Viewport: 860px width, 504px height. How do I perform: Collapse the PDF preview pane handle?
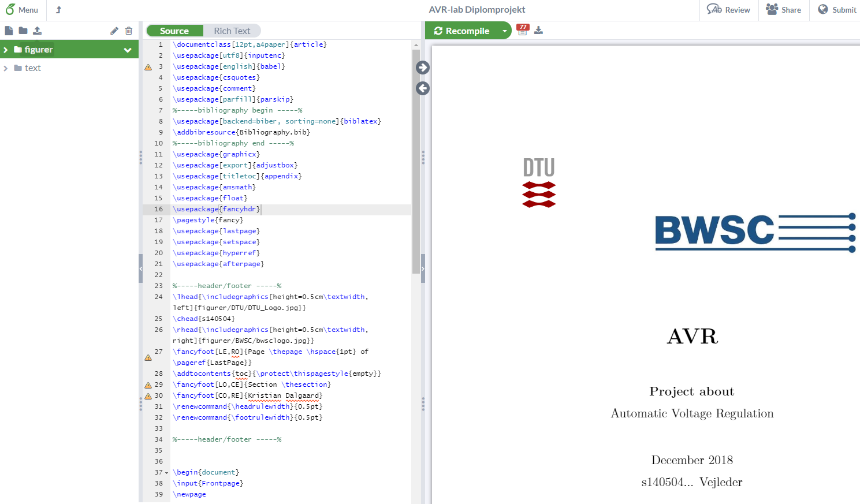click(423, 268)
